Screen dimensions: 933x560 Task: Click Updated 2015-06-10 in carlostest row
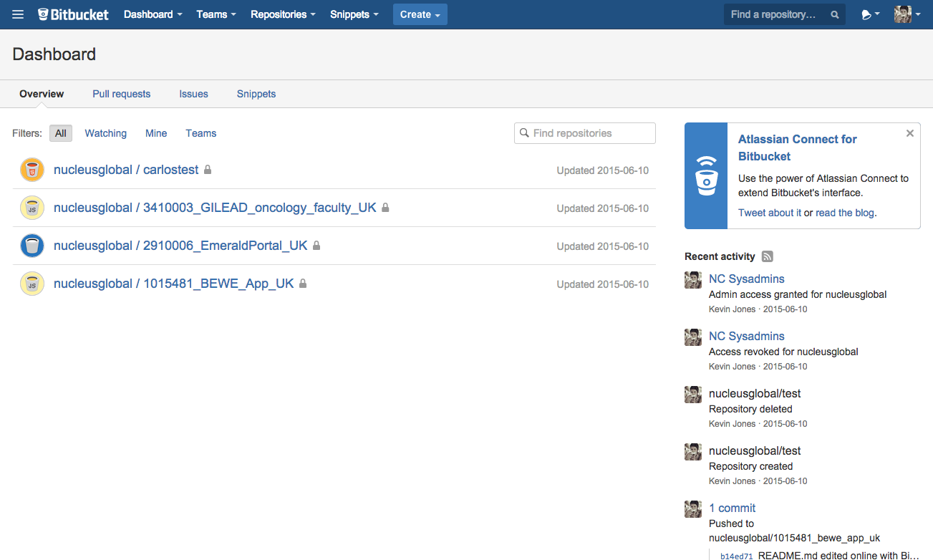tap(603, 170)
